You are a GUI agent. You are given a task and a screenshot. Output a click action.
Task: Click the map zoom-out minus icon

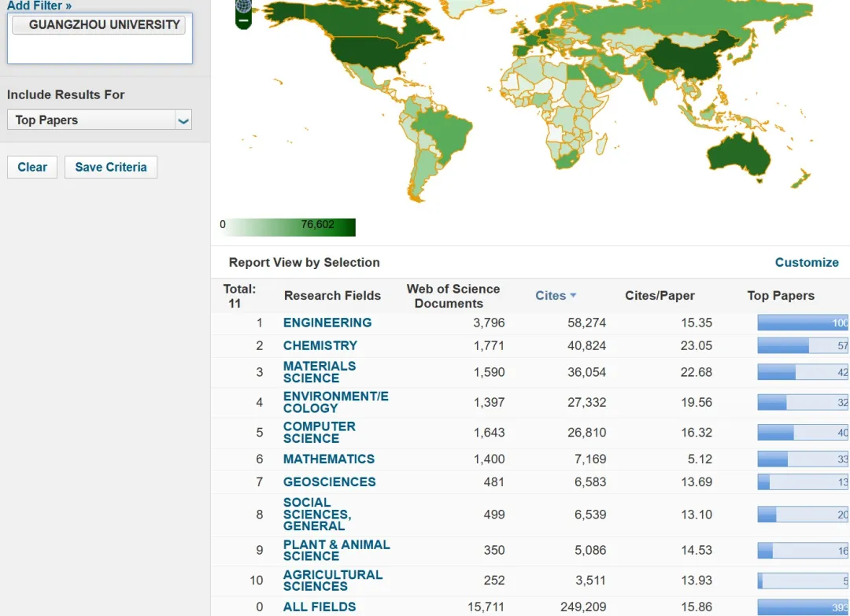click(x=243, y=20)
